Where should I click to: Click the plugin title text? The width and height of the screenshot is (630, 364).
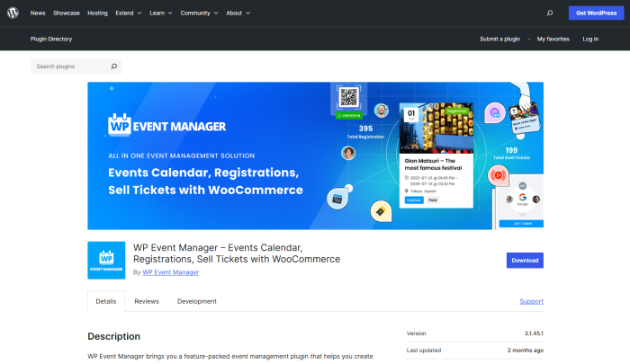pyautogui.click(x=237, y=253)
